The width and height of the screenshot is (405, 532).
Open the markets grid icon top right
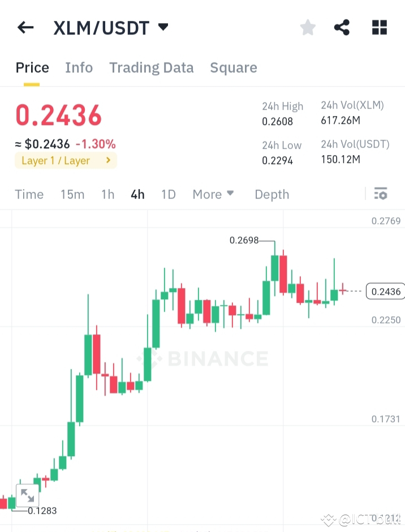(x=379, y=27)
